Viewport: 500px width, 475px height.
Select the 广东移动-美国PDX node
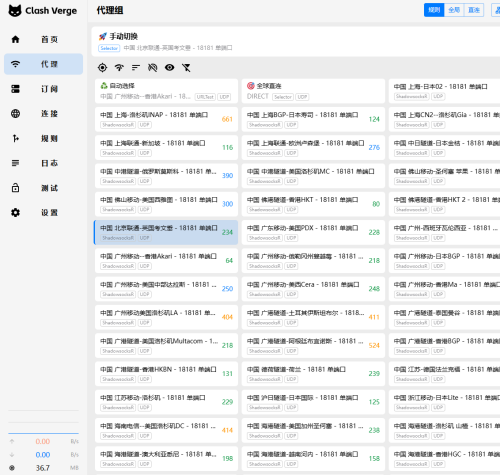click(313, 233)
